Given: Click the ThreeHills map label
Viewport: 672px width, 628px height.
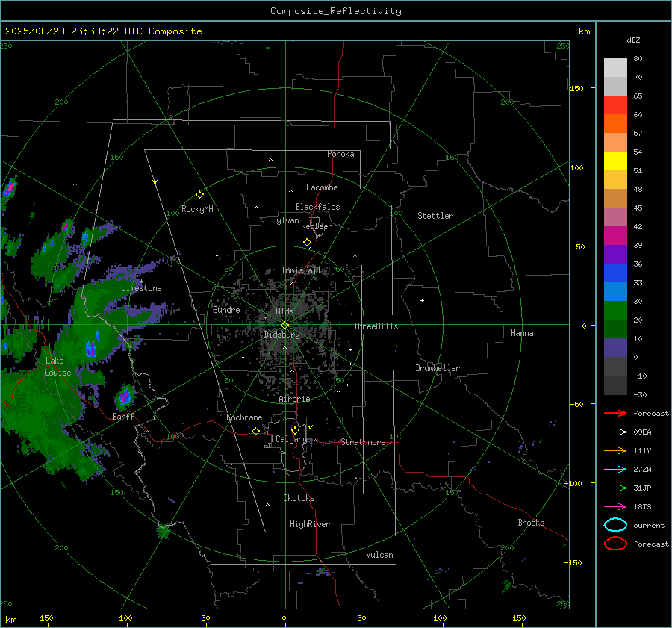Looking at the screenshot, I should (376, 326).
